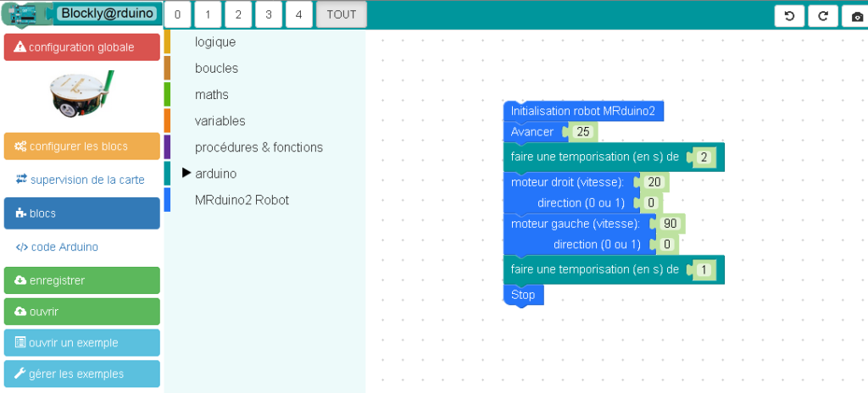868x393 pixels.
Task: Open MRduino2 Robot block category
Action: (242, 200)
